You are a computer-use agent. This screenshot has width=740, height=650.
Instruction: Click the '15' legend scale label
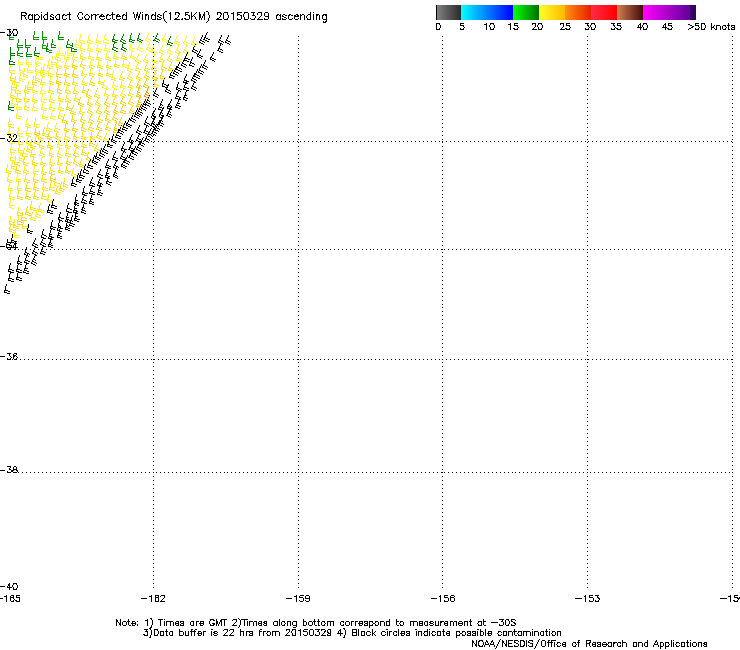[513, 27]
